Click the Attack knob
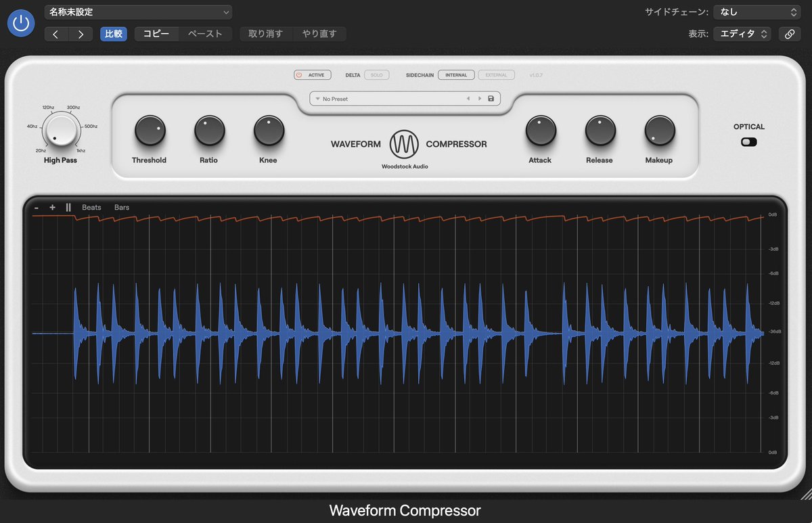This screenshot has height=523, width=812. pos(540,131)
